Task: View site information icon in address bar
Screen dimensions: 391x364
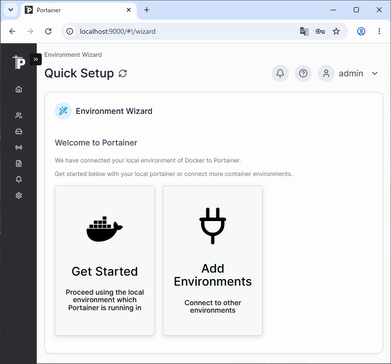Action: click(x=69, y=31)
